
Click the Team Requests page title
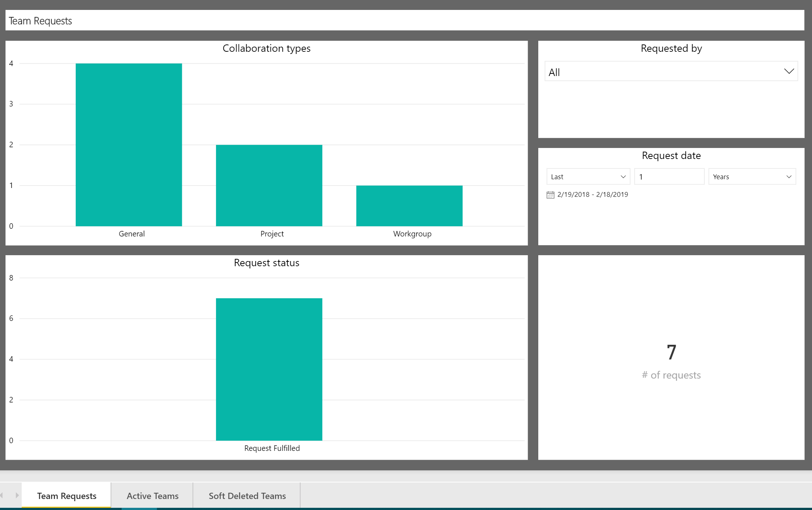pyautogui.click(x=40, y=21)
